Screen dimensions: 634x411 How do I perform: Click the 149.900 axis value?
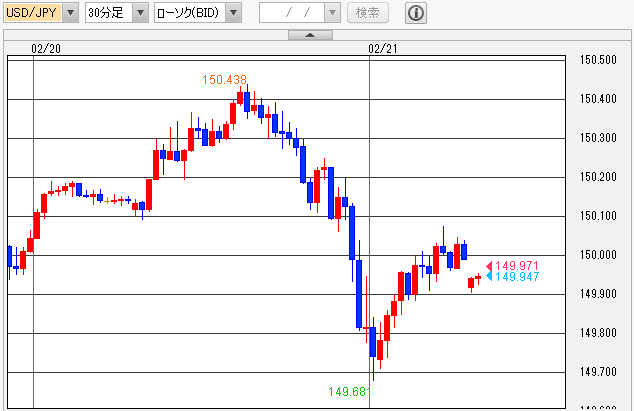(x=598, y=294)
